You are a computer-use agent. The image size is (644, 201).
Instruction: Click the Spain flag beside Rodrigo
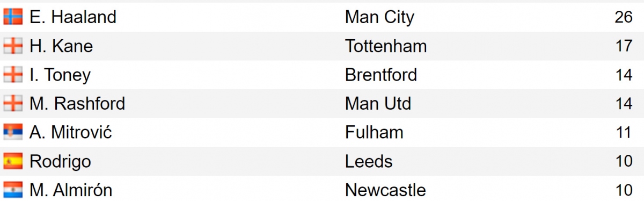coord(12,161)
